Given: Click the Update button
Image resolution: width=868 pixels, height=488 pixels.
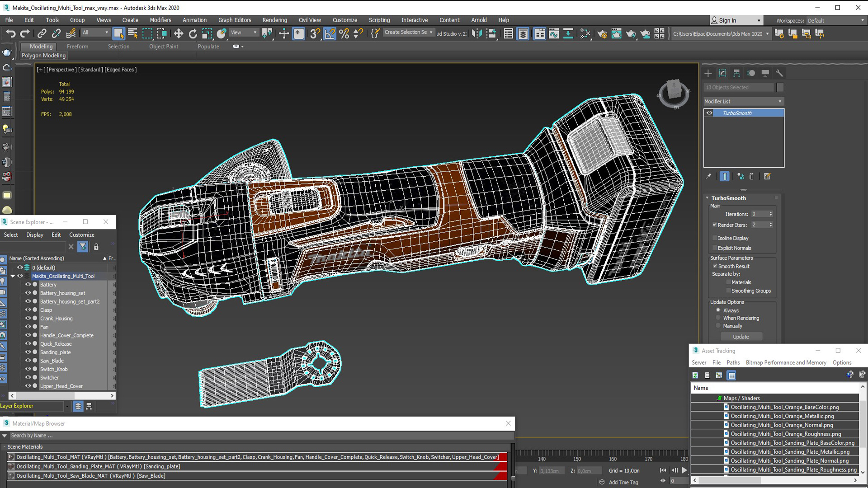Looking at the screenshot, I should point(741,337).
